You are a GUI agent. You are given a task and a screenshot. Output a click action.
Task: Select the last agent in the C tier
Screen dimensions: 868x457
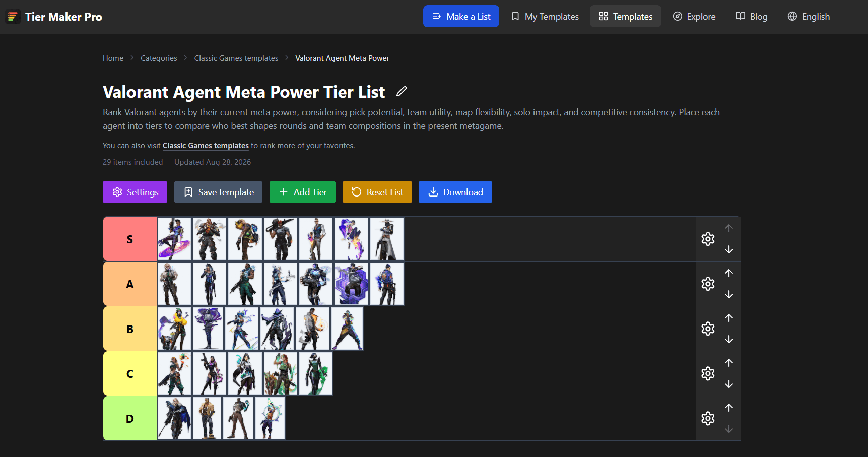316,373
